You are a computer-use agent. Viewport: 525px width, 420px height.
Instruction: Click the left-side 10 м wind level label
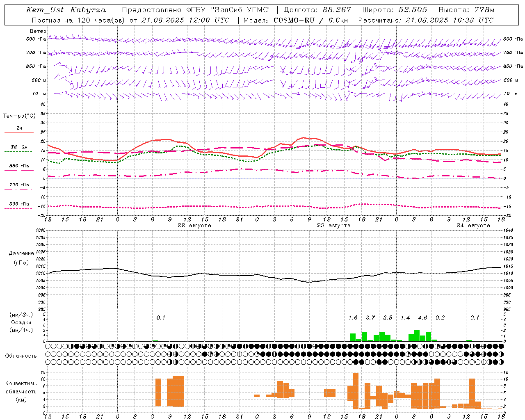coord(39,94)
